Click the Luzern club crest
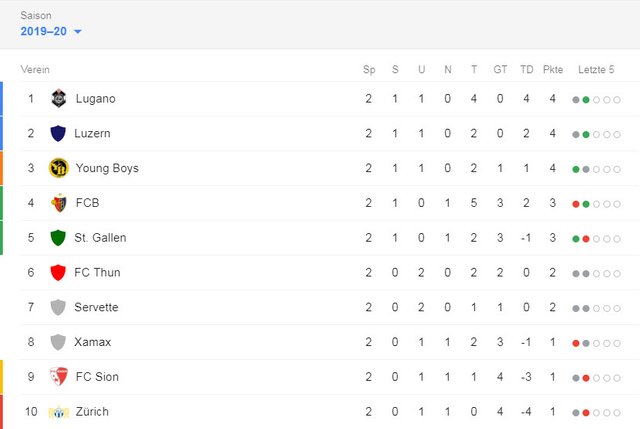The height and width of the screenshot is (429, 640). (x=58, y=133)
